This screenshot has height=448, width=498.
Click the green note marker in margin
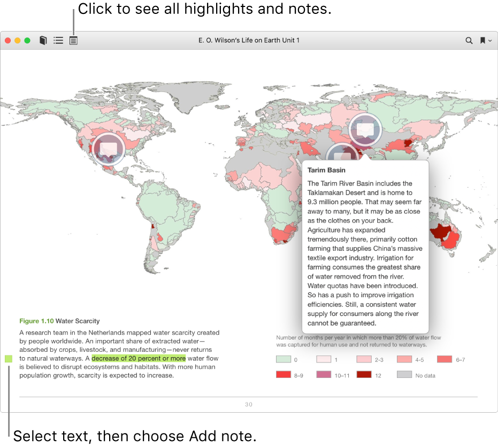point(9,359)
